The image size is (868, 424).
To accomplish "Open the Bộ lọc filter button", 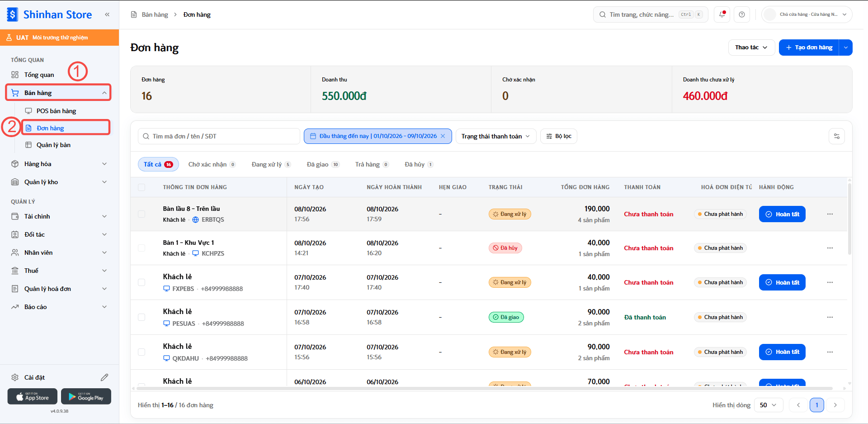I will point(559,136).
